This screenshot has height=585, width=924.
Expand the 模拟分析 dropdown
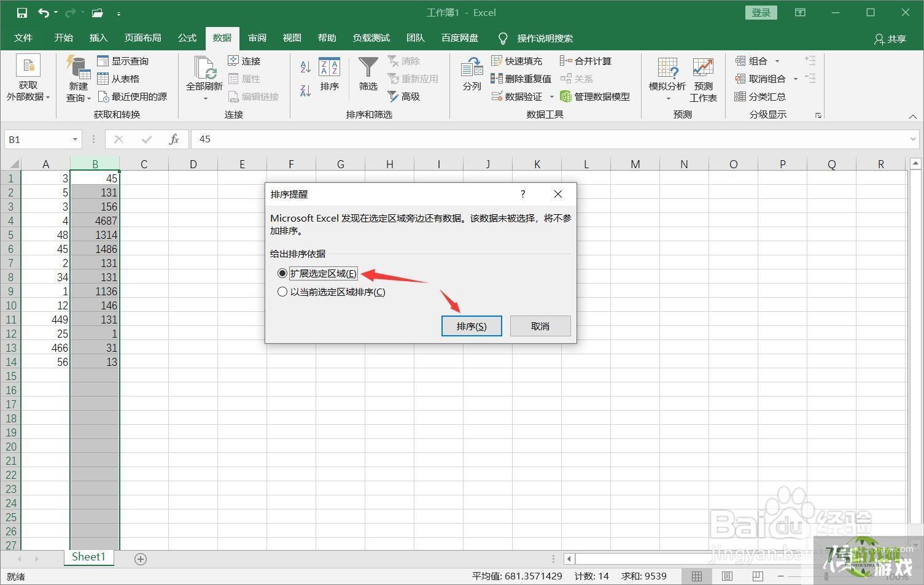tap(668, 99)
